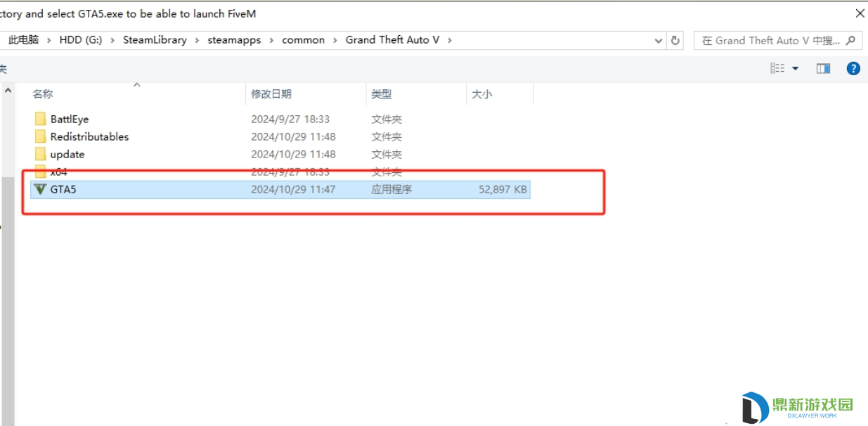The width and height of the screenshot is (868, 426).
Task: Click the 文件夹 type in Redistributables row
Action: coord(387,136)
